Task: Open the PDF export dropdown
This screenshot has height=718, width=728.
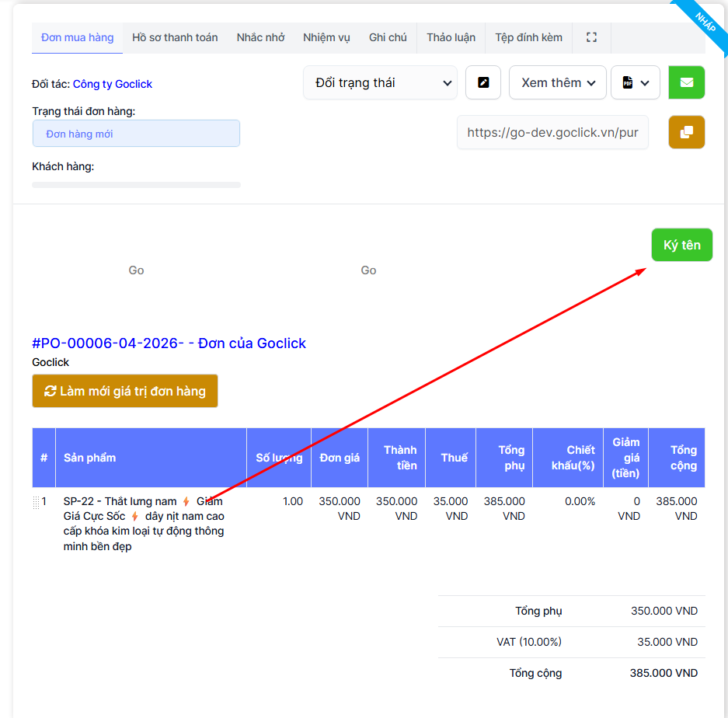Action: pyautogui.click(x=635, y=82)
